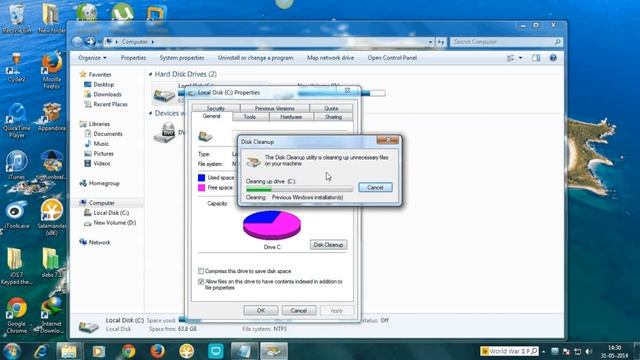Click the Computer breadcrumb arrow in address bar
The image size is (640, 360).
point(153,42)
